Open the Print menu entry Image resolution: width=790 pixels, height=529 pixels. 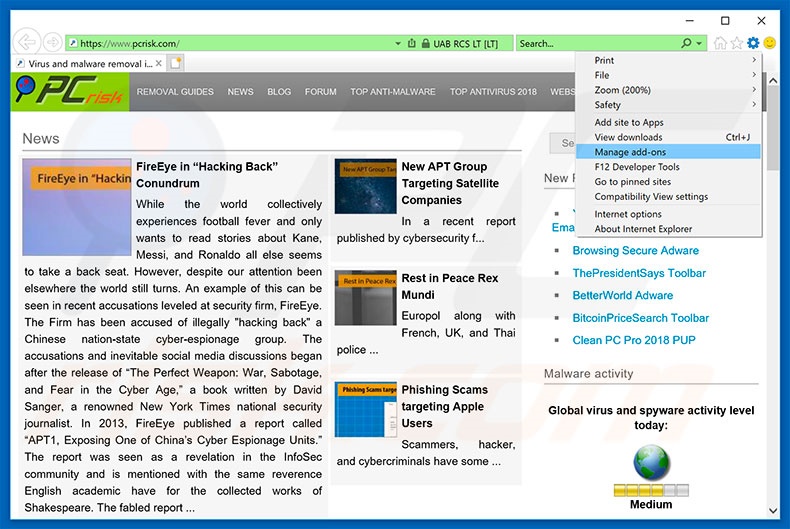coord(668,60)
